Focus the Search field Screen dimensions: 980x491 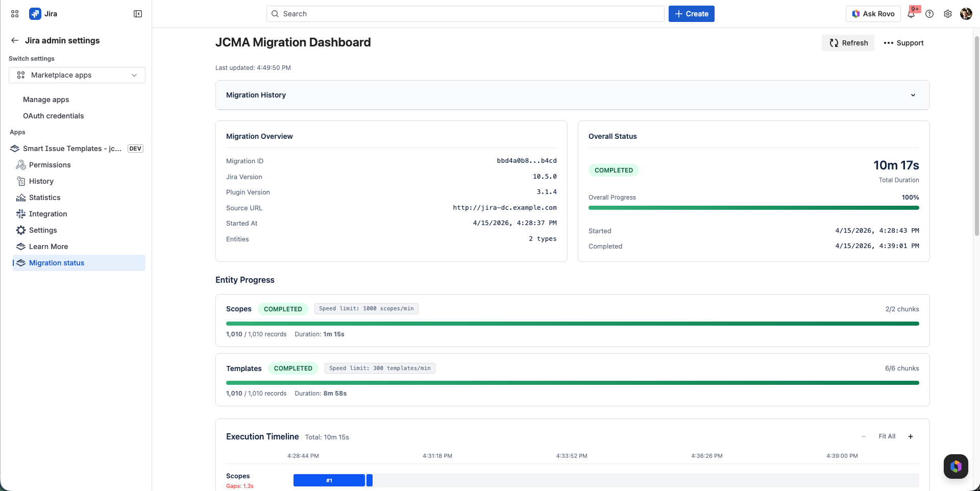[465, 14]
